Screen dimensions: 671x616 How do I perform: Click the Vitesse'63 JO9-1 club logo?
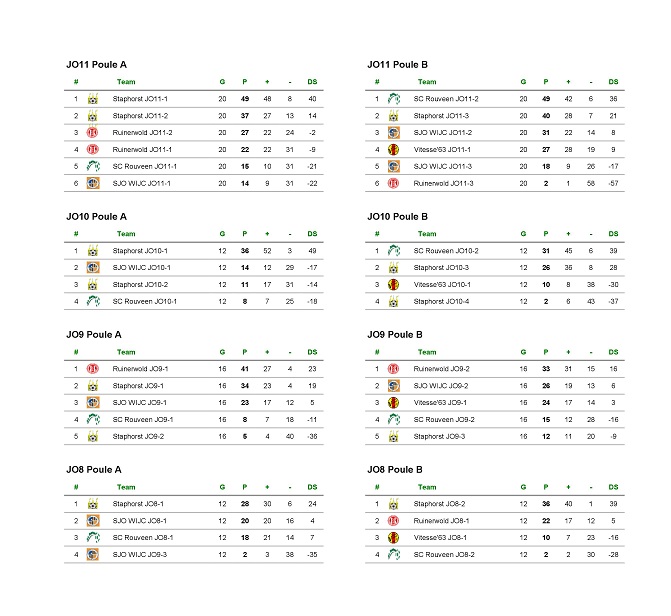394,402
